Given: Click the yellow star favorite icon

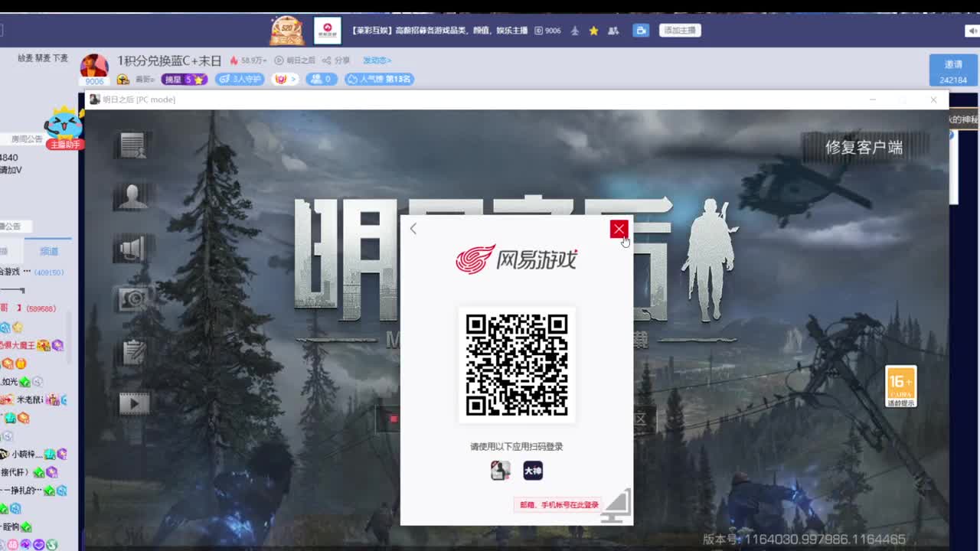Looking at the screenshot, I should [593, 31].
